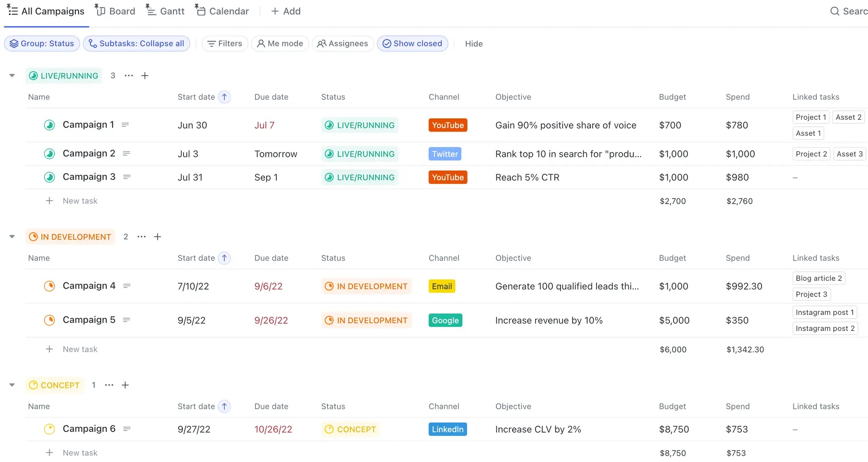
Task: Open Campaign 6 CONCEPT status dropdown
Action: 350,429
